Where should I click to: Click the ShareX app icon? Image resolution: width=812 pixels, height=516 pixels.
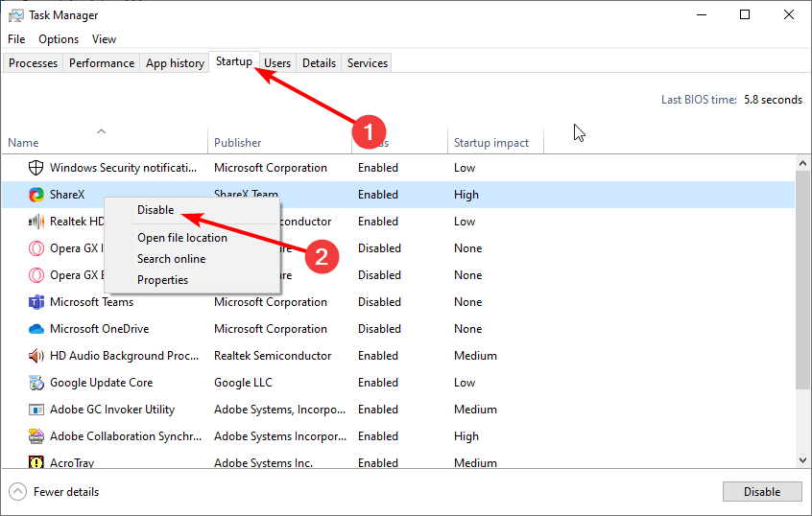(x=36, y=195)
